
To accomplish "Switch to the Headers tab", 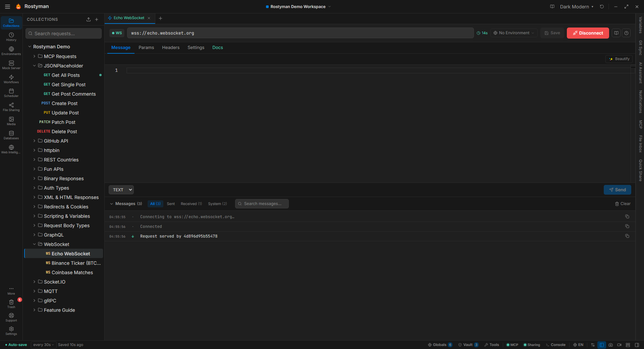I will (x=171, y=48).
